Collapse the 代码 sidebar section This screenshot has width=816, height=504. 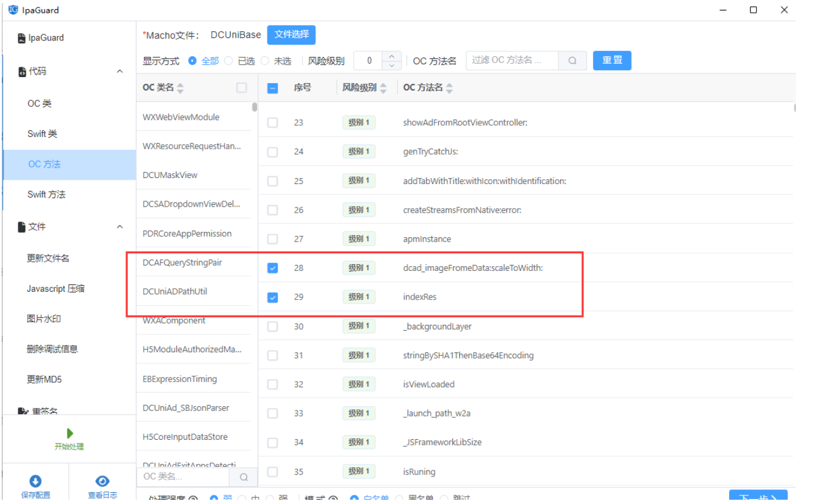pyautogui.click(x=120, y=72)
